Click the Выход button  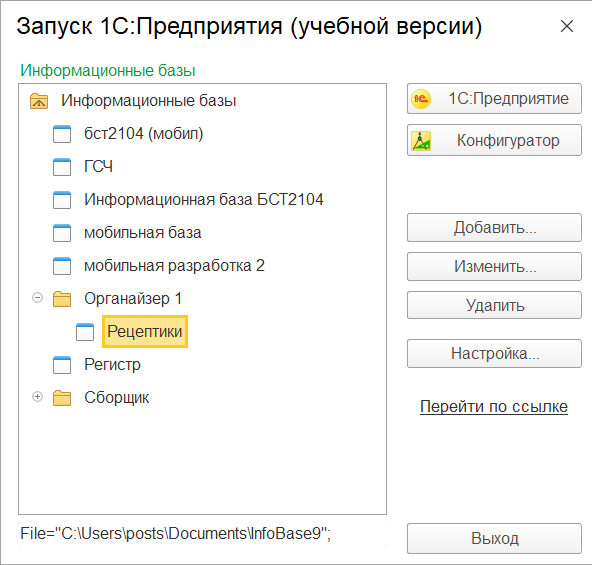pyautogui.click(x=494, y=539)
